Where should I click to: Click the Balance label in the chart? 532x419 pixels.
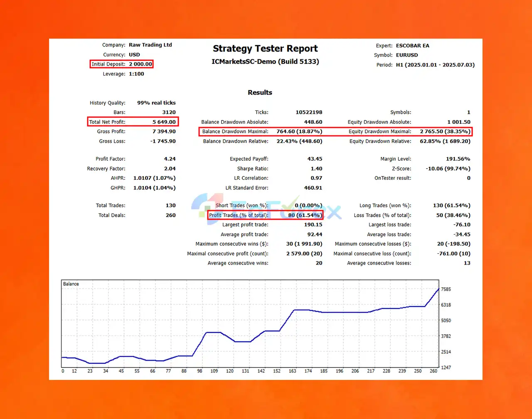pos(71,284)
